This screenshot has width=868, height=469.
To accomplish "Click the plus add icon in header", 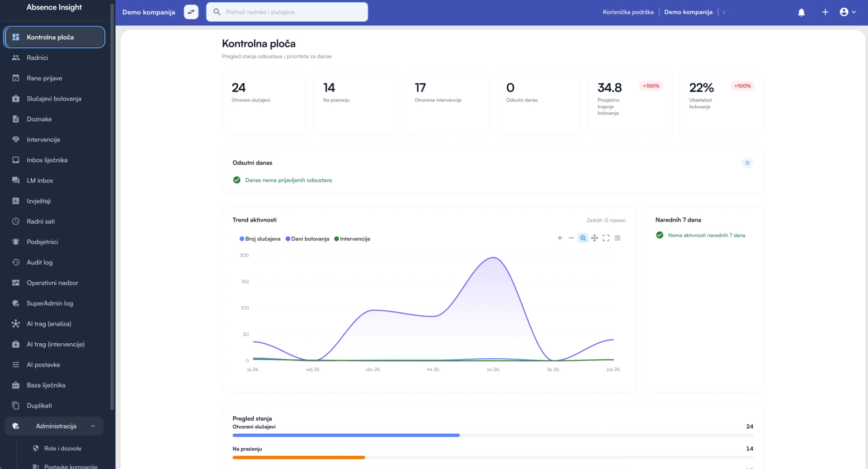I will 825,12.
